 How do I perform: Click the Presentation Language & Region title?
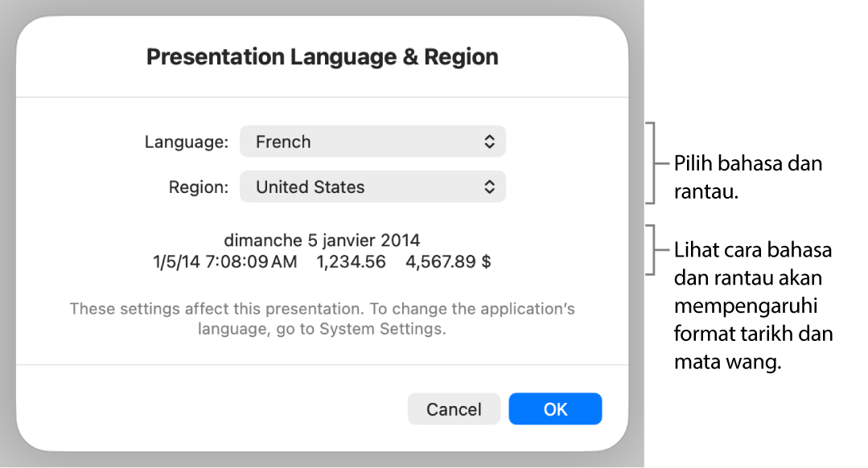322,57
